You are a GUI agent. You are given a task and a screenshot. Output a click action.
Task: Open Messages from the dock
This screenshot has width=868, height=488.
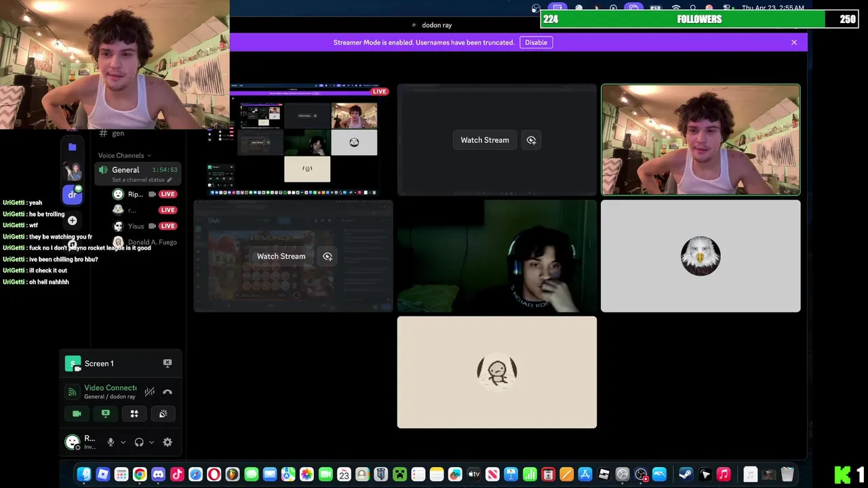pos(251,474)
